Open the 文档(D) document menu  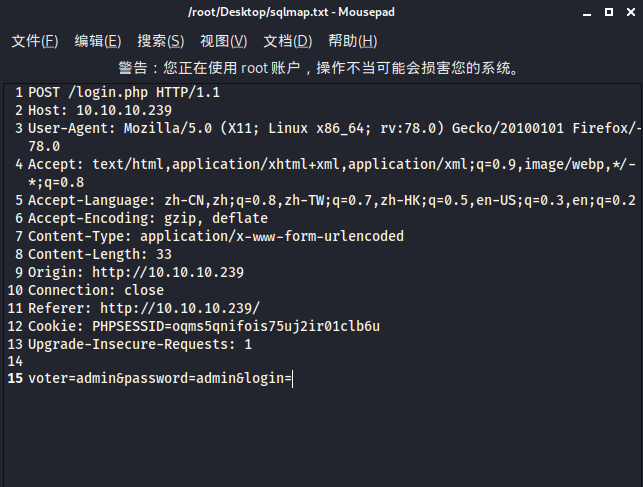click(x=287, y=41)
